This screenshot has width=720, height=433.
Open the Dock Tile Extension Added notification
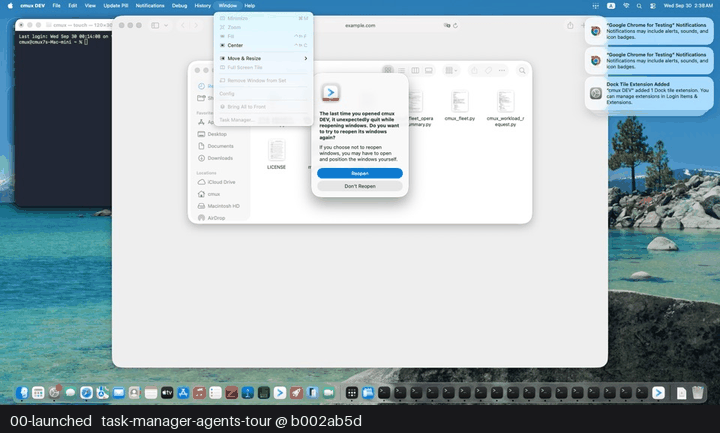click(649, 93)
